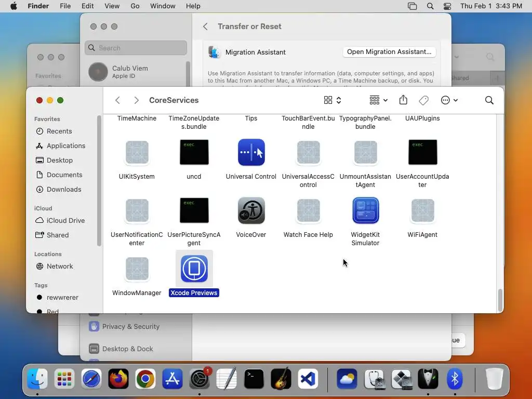Open Firefox from the Dock
The width and height of the screenshot is (532, 399).
coord(118,379)
